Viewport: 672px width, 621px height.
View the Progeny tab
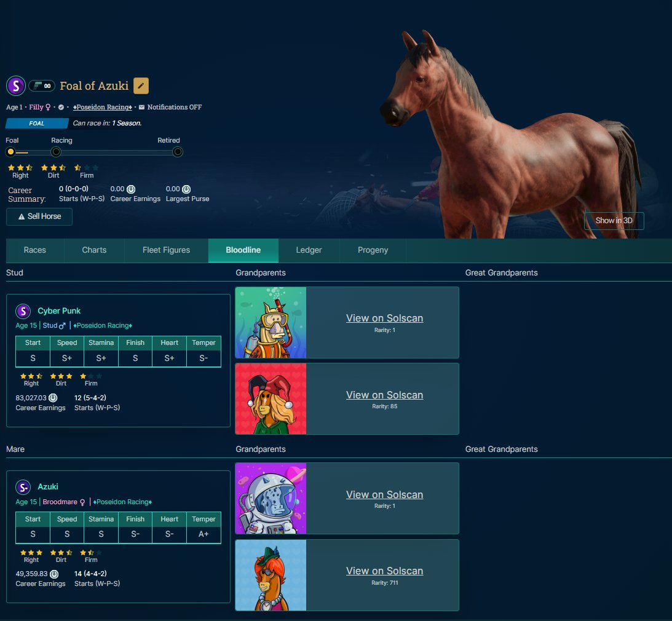pyautogui.click(x=372, y=250)
